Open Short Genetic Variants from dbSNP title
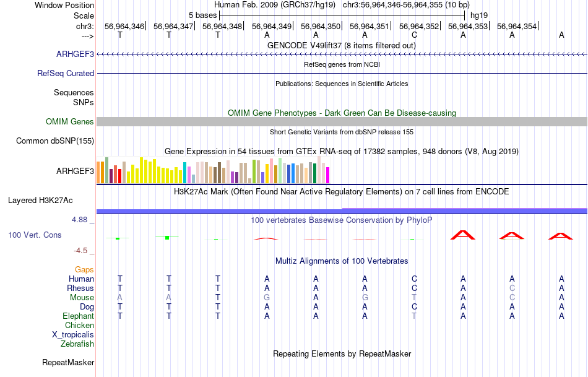The height and width of the screenshot is (377, 588). (342, 132)
